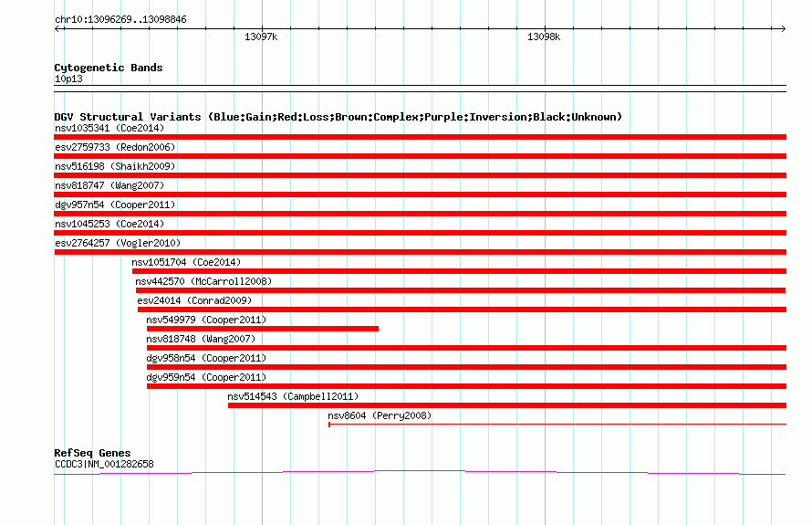The image size is (812, 525).
Task: Select the red bar under nsv818748
Action: coord(466,348)
